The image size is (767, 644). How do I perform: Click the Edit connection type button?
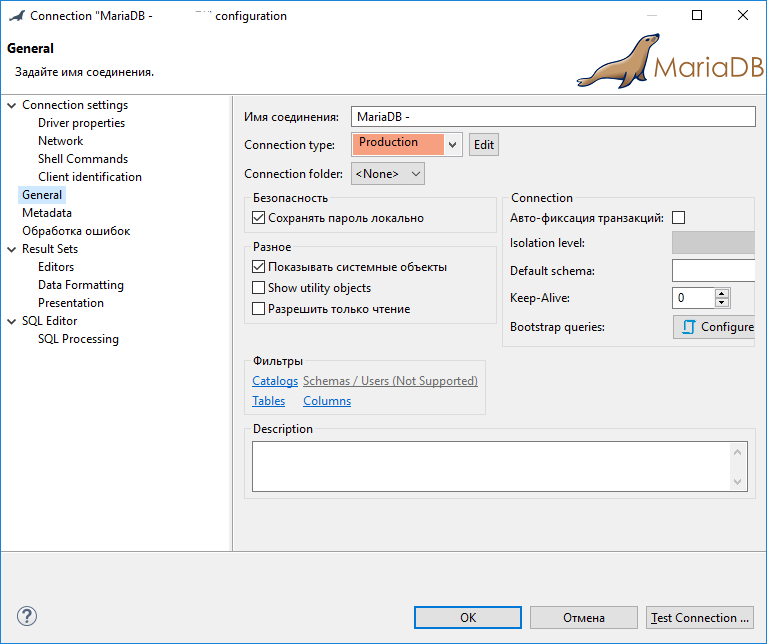pos(484,145)
